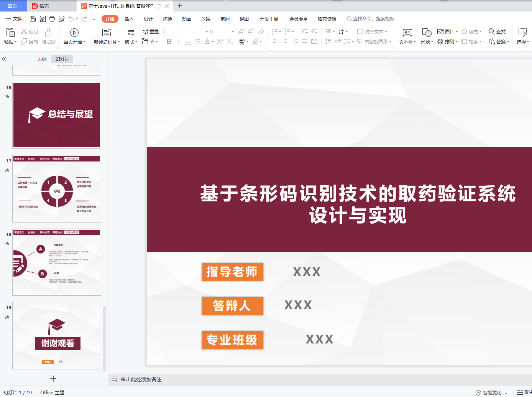Screen dimensions: 532x397
Task: Toggle Underline formatting
Action: pos(188,41)
